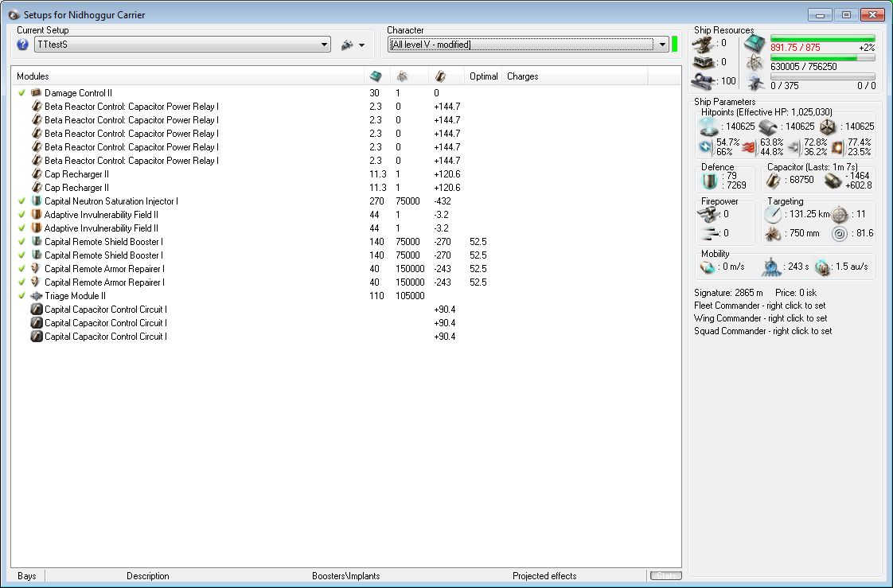Click the CPU usage progress bar

(822, 39)
